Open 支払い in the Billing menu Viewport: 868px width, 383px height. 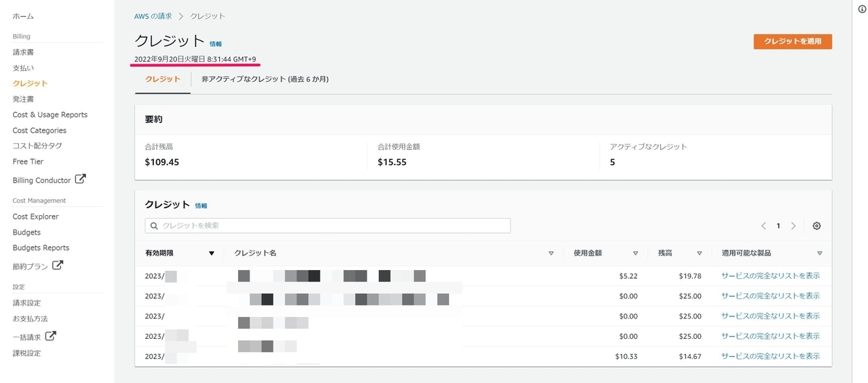(23, 68)
